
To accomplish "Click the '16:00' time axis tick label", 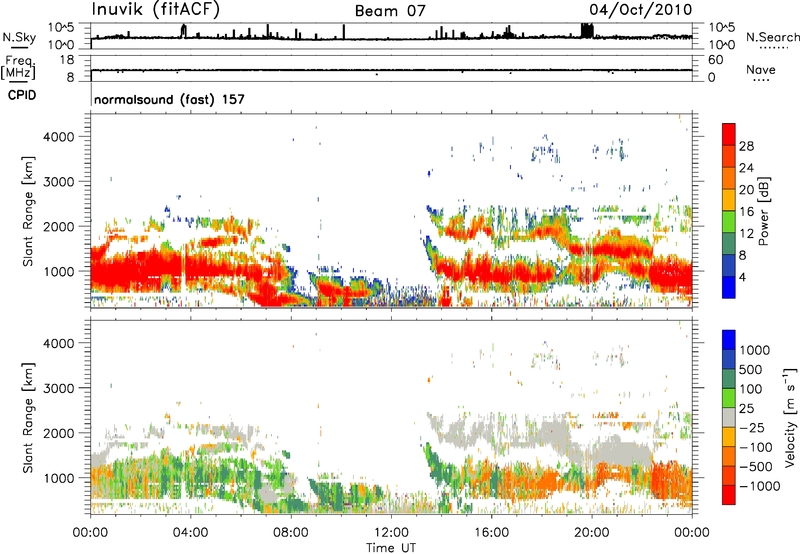I will [491, 533].
